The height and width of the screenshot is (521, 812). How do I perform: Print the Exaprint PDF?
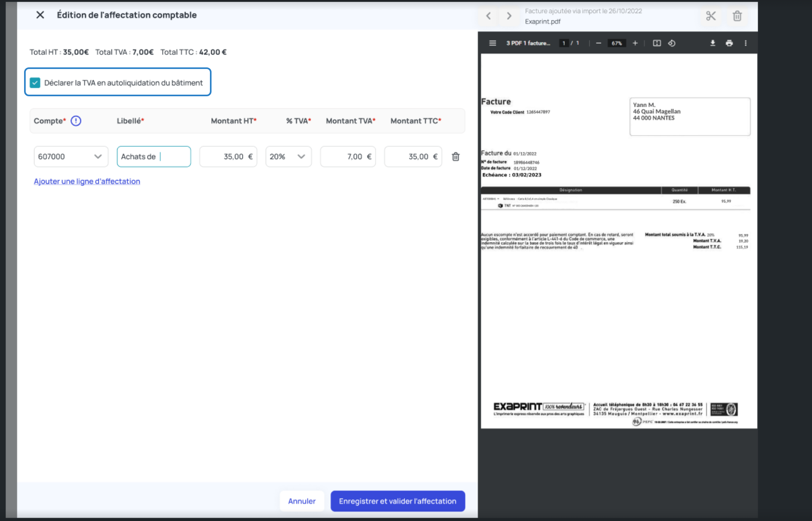click(729, 43)
